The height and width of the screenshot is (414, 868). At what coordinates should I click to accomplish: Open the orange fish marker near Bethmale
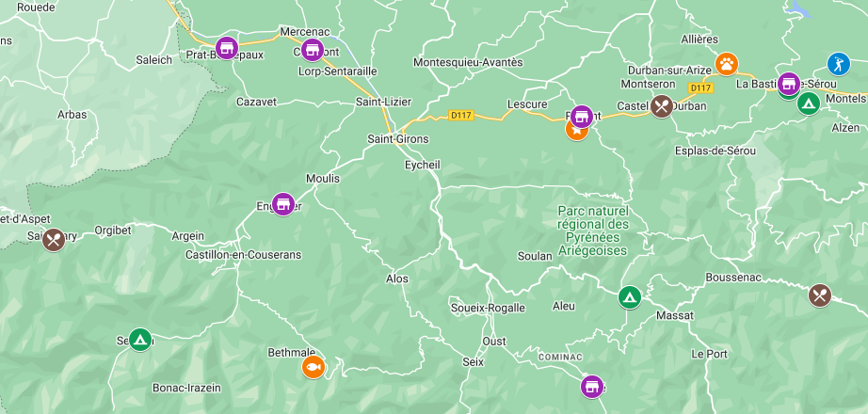[313, 366]
